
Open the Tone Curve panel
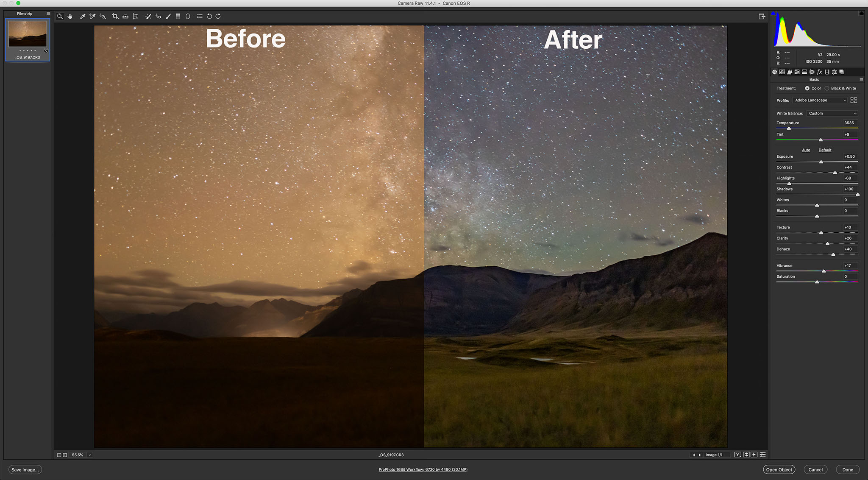pos(782,72)
